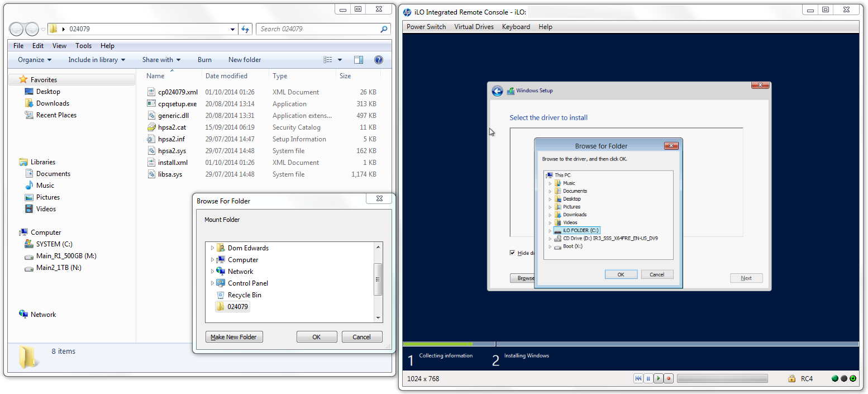The height and width of the screenshot is (394, 868).
Task: Select Videos under Libraries
Action: point(46,209)
